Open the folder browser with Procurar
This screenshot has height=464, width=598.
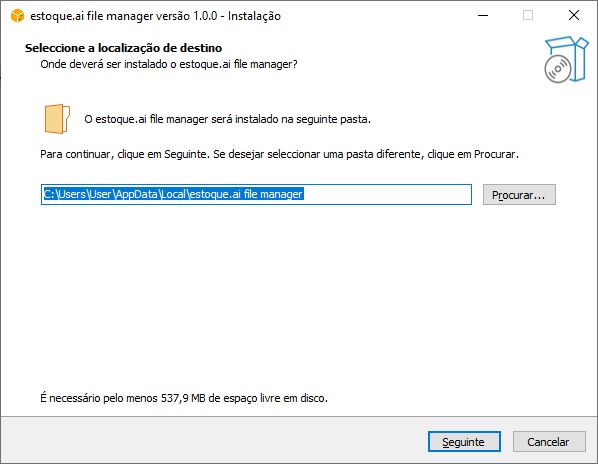point(519,195)
